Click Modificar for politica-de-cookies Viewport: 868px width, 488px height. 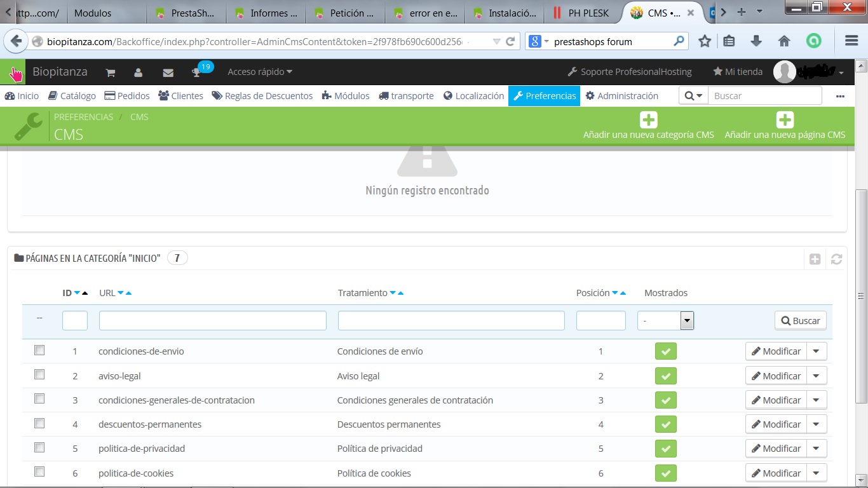pos(776,473)
